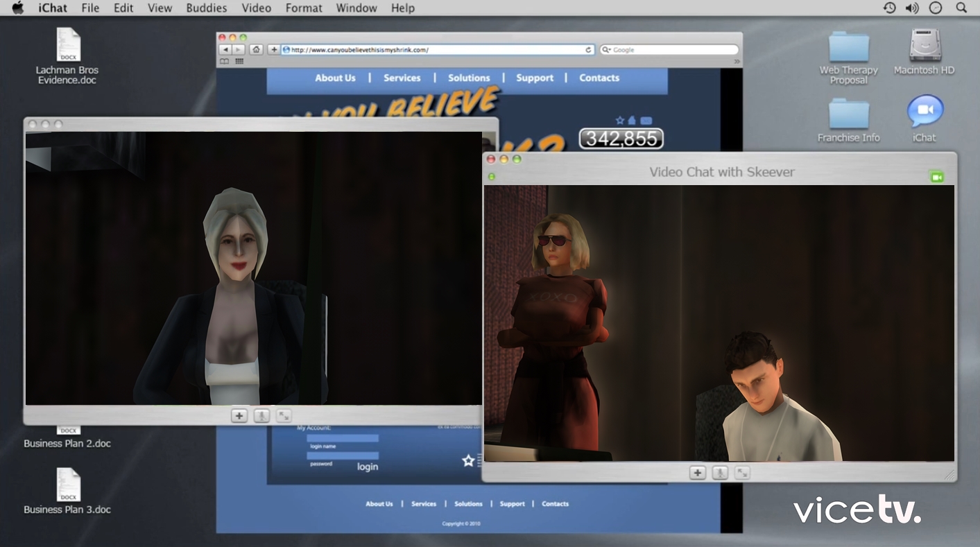
Task: Click the star icon beside login
Action: coord(468,460)
